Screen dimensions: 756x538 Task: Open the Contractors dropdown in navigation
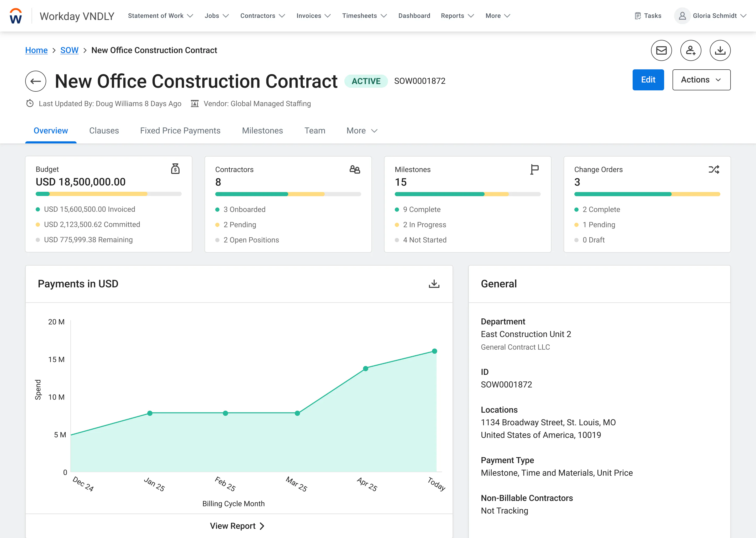click(262, 15)
